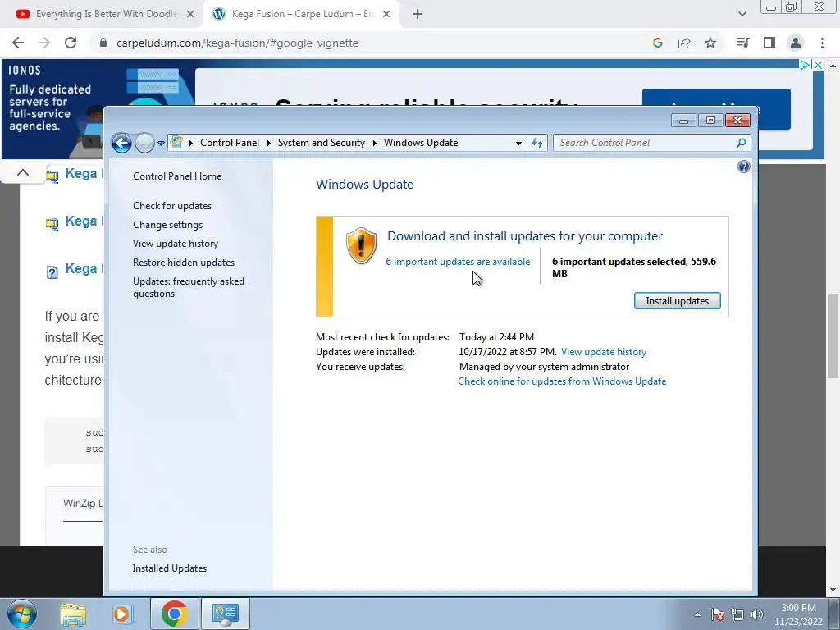Open Updates frequently asked questions link
This screenshot has height=630, width=840.
coord(189,287)
